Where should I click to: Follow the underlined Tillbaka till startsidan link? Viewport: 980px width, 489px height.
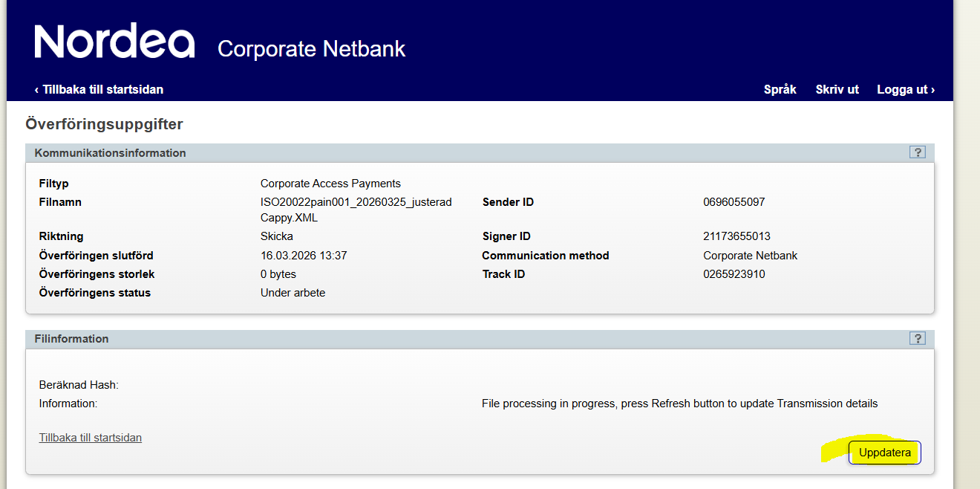pos(91,438)
